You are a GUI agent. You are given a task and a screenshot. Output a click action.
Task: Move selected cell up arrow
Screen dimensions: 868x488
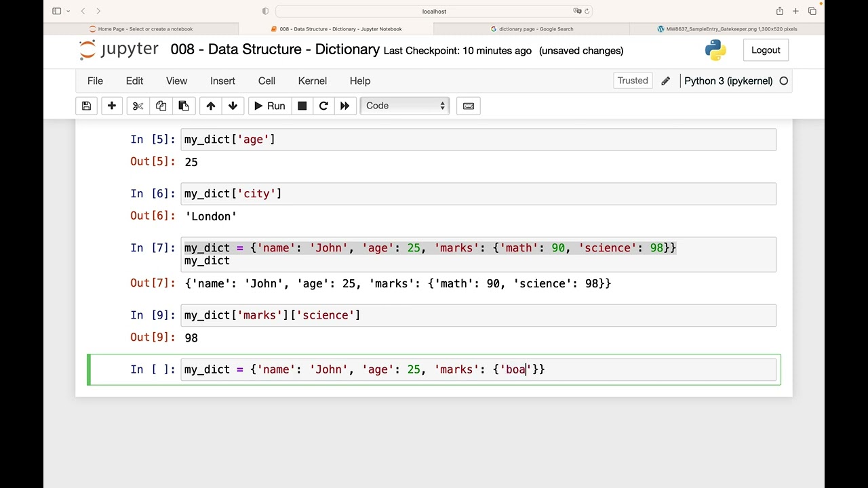coord(210,106)
